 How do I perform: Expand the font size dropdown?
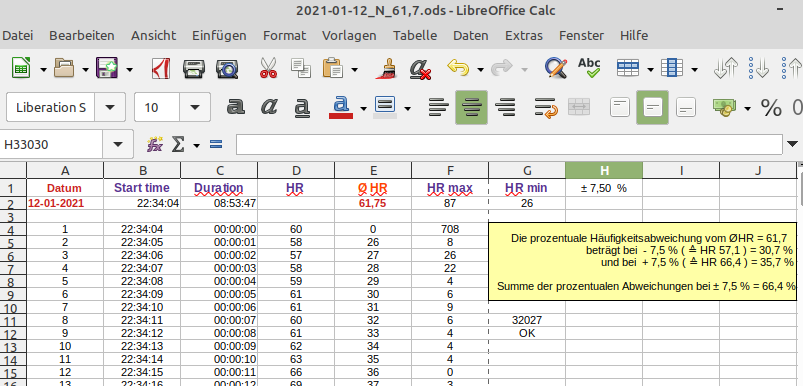pos(195,108)
